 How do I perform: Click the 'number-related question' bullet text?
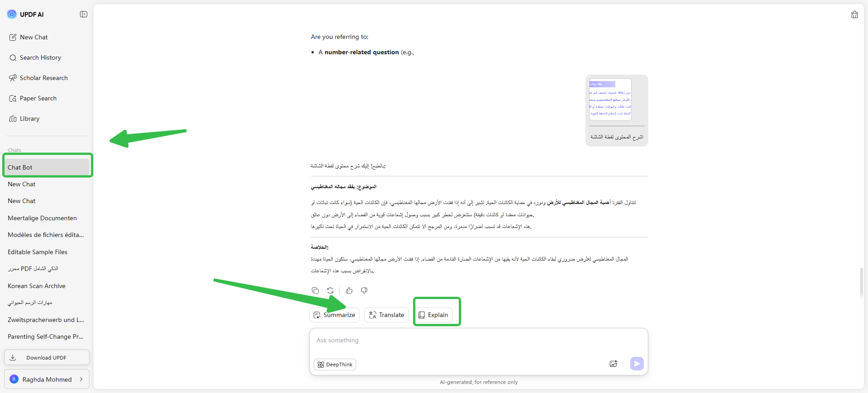(x=362, y=52)
